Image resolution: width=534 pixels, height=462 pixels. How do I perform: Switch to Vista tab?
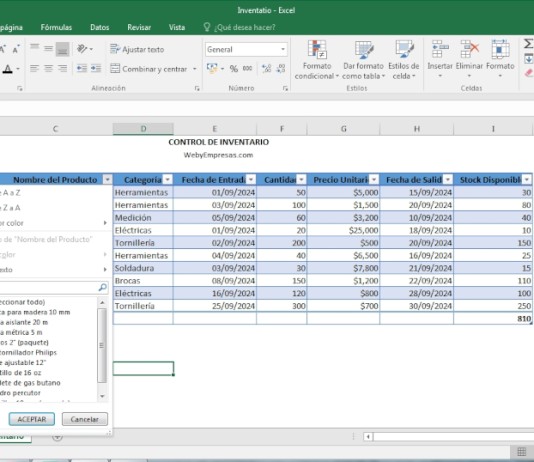point(177,27)
